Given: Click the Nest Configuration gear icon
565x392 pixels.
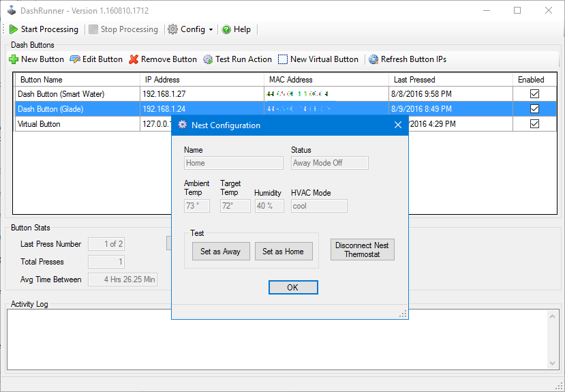Looking at the screenshot, I should [183, 125].
